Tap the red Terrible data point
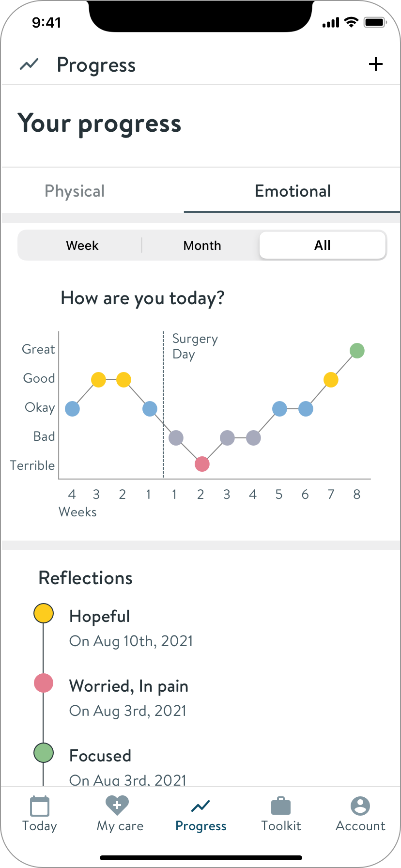The width and height of the screenshot is (401, 868). (202, 464)
